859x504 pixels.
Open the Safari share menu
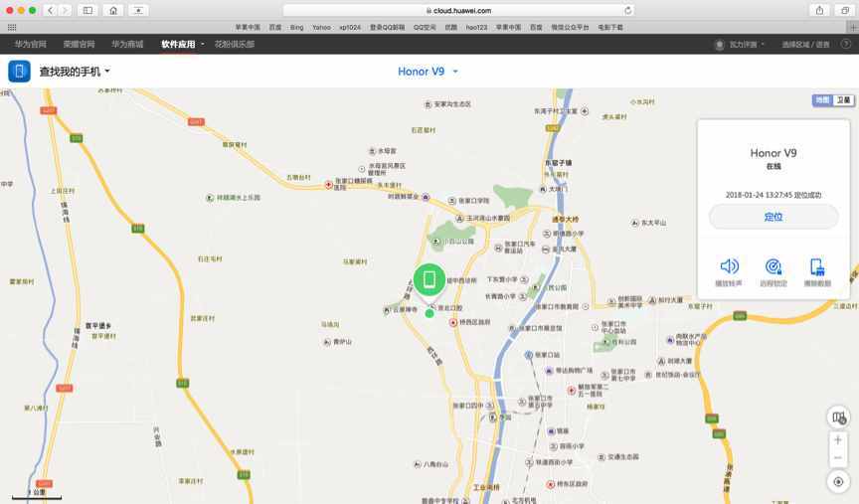[x=819, y=10]
